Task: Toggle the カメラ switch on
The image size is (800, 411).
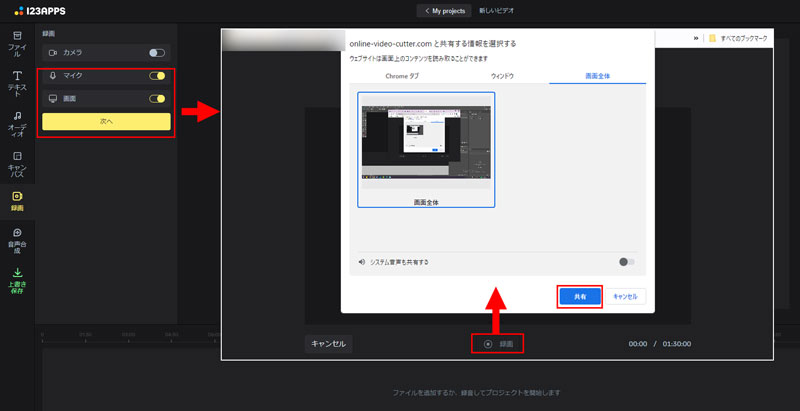Action: 157,53
